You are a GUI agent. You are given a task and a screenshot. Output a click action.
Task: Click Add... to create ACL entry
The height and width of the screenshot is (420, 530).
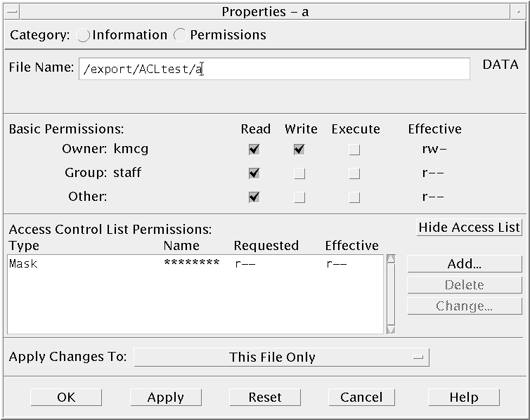[464, 264]
